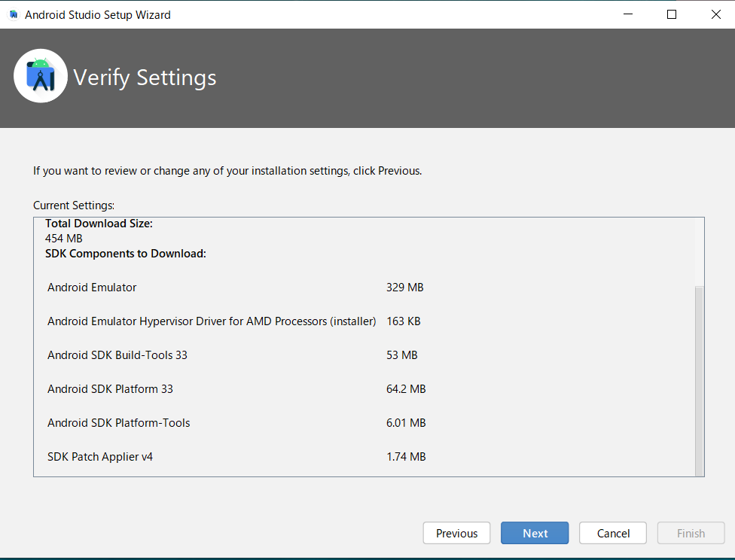
Task: Click the 163 KB size value
Action: 403,321
